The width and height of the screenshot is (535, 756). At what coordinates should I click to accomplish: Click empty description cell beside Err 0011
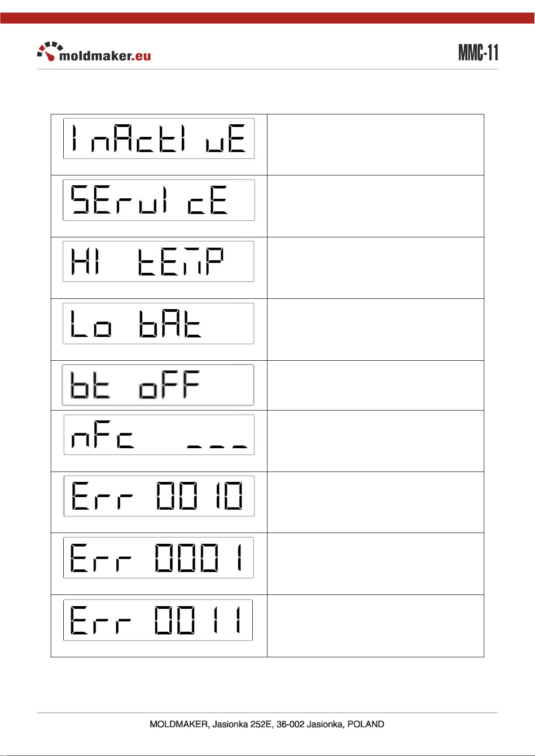coord(376,626)
